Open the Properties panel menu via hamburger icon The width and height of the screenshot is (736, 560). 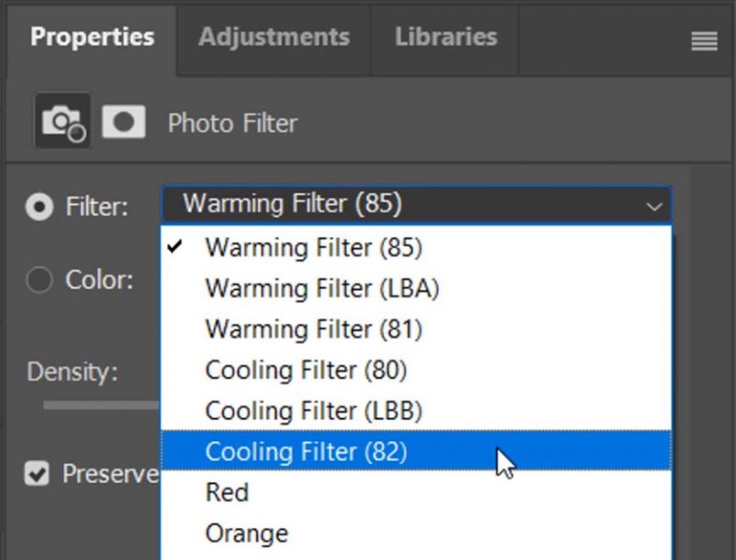coord(705,40)
